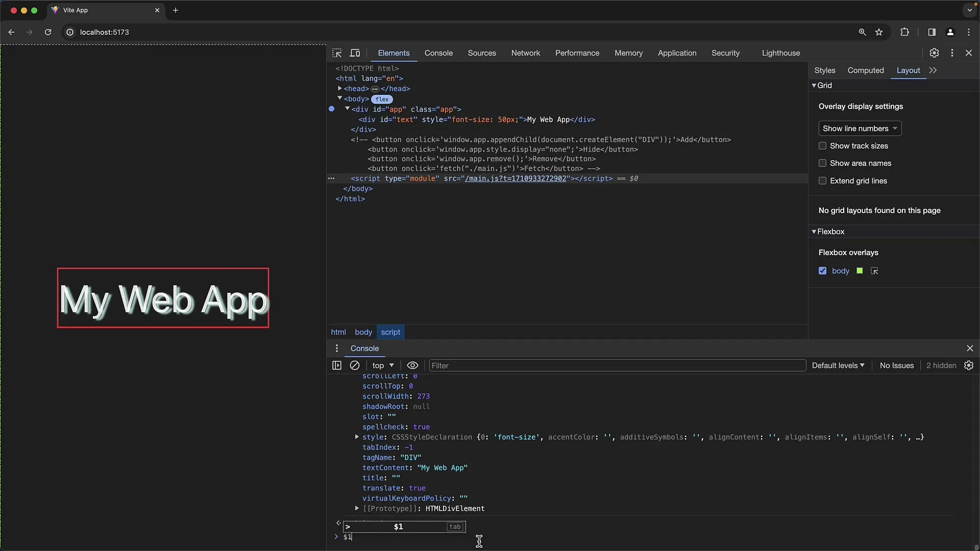Reload the page with the refresh icon

(x=48, y=32)
